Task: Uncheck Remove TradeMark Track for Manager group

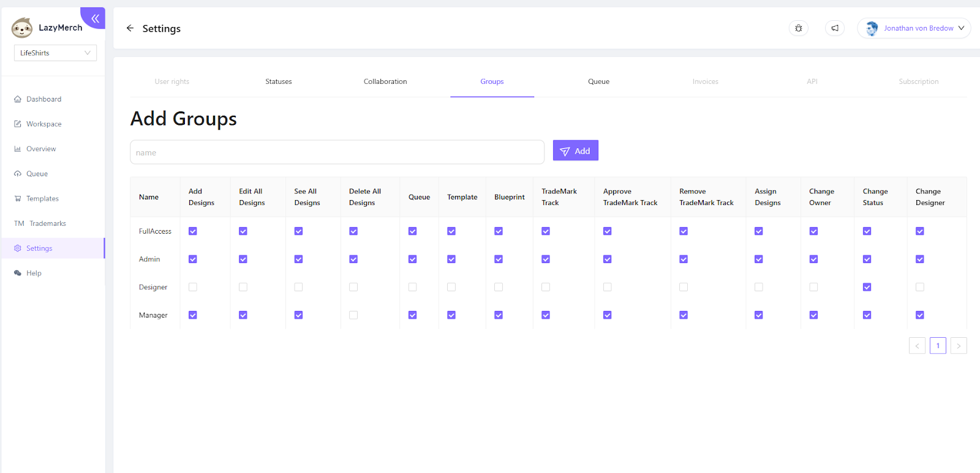Action: 684,315
